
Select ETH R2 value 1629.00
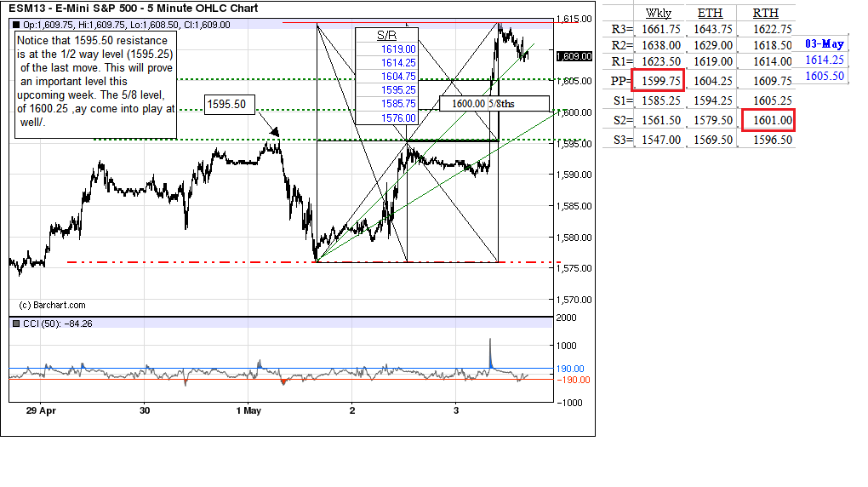[x=713, y=45]
